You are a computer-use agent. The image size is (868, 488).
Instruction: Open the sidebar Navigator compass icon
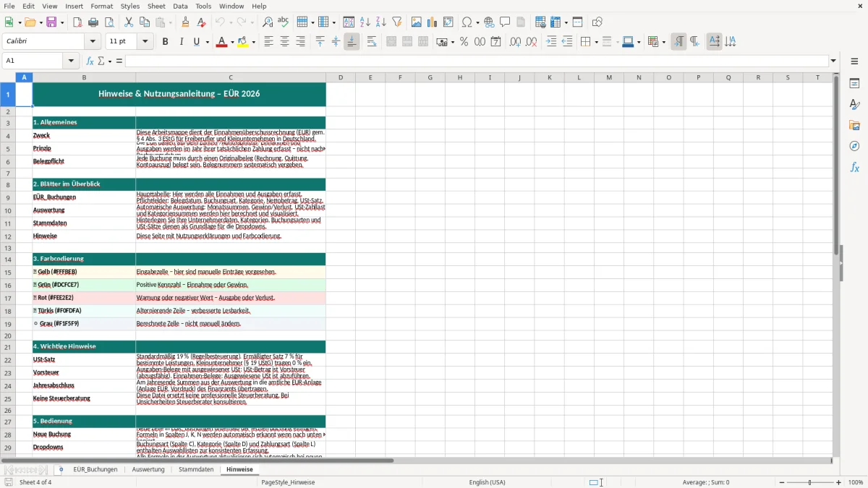(x=854, y=146)
